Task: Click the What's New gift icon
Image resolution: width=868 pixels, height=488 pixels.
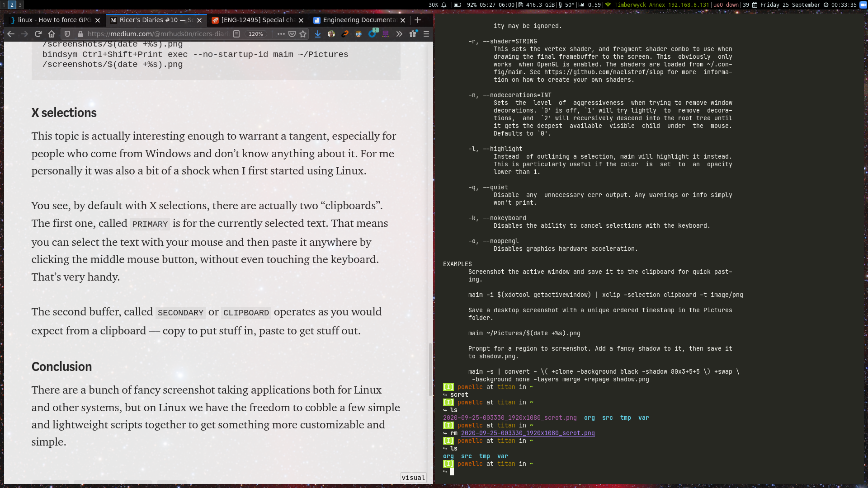Action: click(x=413, y=34)
